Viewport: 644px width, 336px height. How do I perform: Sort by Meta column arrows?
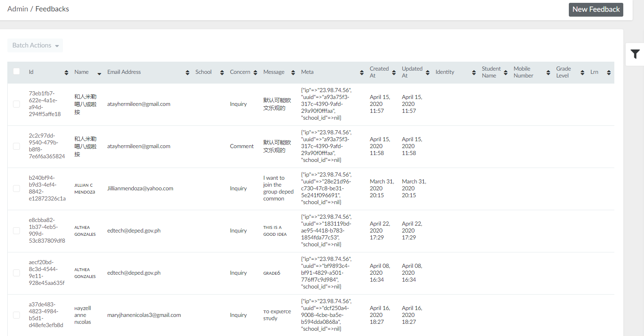[362, 73]
